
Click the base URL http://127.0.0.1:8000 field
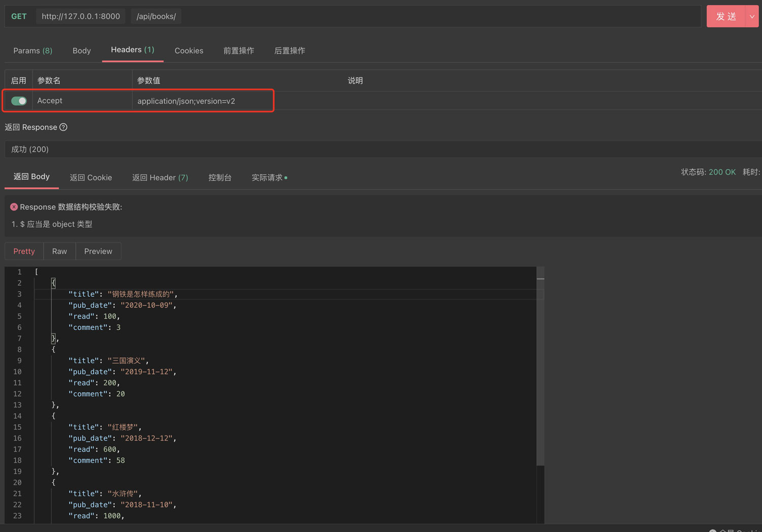pos(81,16)
